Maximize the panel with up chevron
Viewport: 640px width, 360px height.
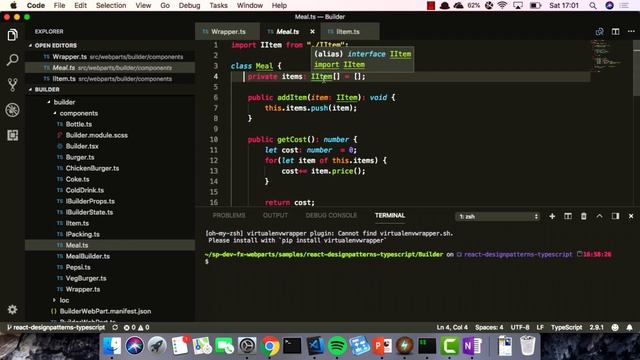[599, 216]
